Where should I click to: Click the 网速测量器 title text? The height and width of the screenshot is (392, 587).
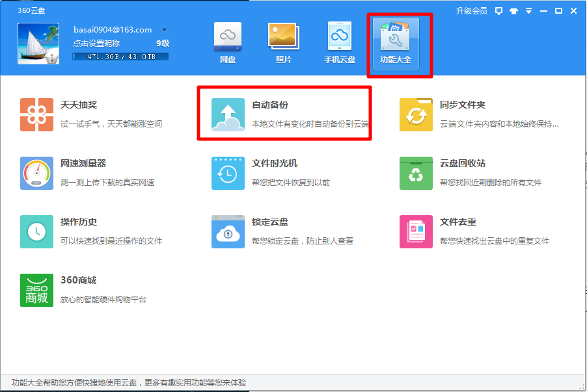pos(83,163)
